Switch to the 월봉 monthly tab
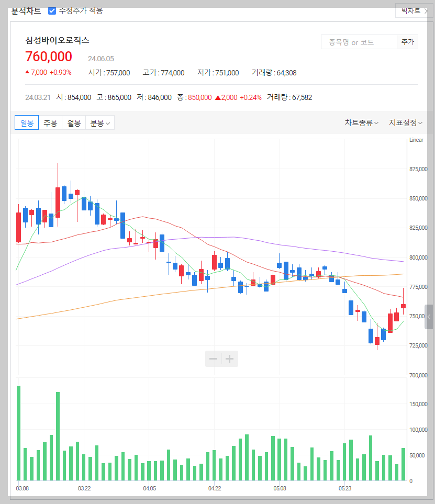 click(74, 123)
